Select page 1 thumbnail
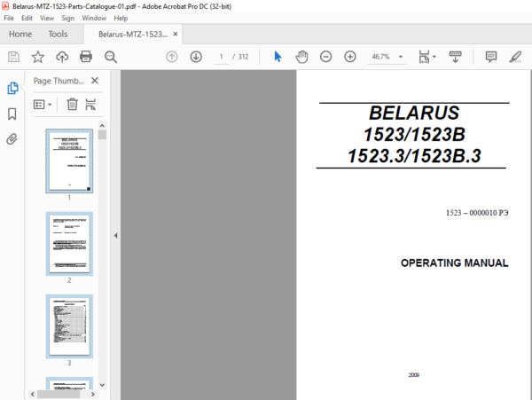The width and height of the screenshot is (532, 400). [x=69, y=161]
